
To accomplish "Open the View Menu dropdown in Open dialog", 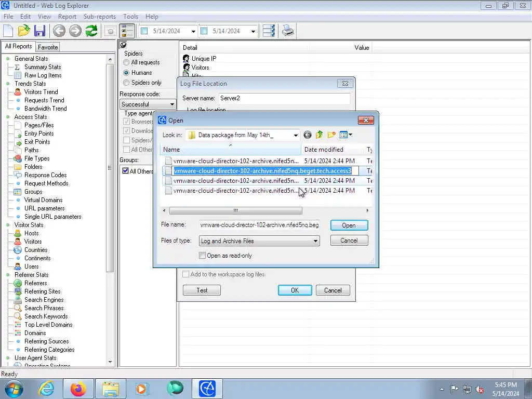I will point(346,135).
